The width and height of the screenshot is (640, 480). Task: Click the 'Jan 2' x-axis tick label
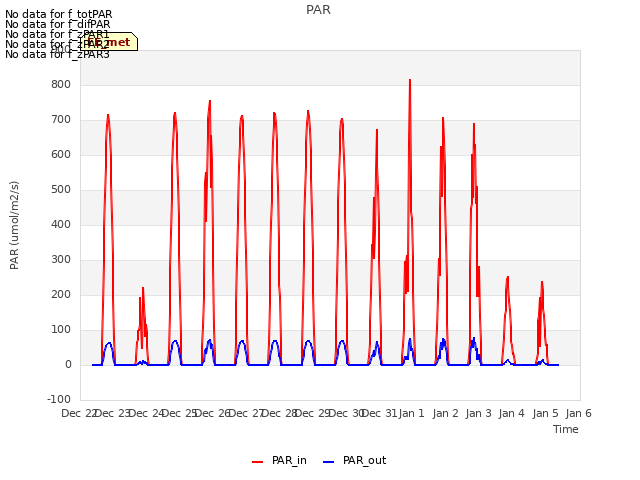coord(445,413)
